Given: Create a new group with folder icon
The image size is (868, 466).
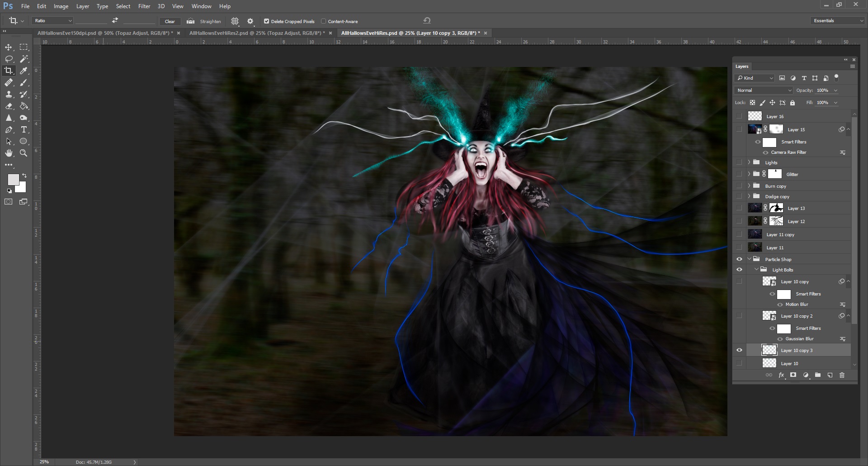Looking at the screenshot, I should point(817,375).
